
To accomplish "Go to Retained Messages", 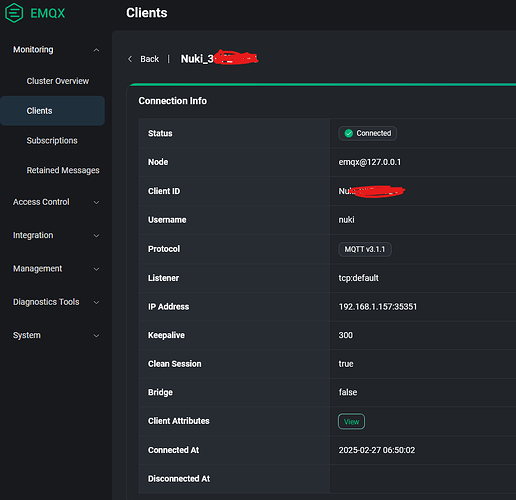I will click(63, 170).
